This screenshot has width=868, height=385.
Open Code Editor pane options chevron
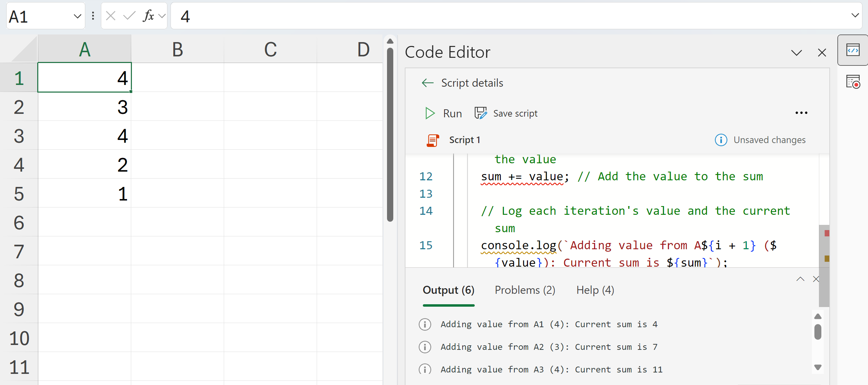tap(796, 53)
